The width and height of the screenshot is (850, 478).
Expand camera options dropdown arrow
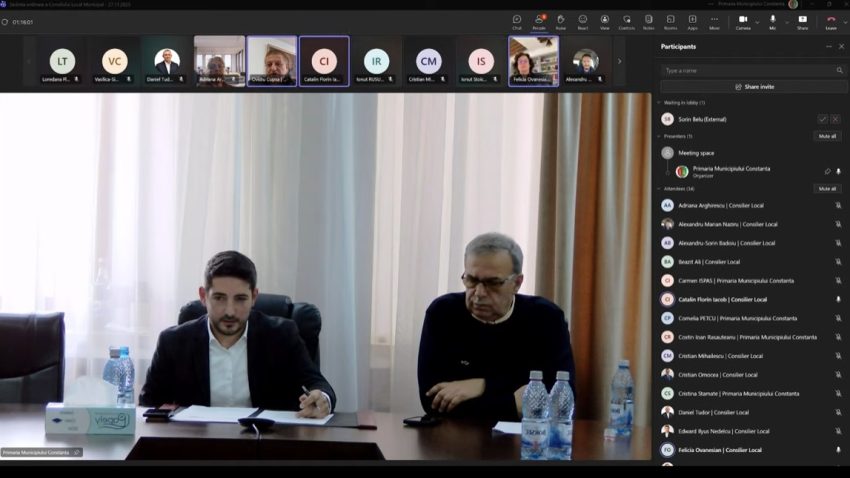point(757,22)
